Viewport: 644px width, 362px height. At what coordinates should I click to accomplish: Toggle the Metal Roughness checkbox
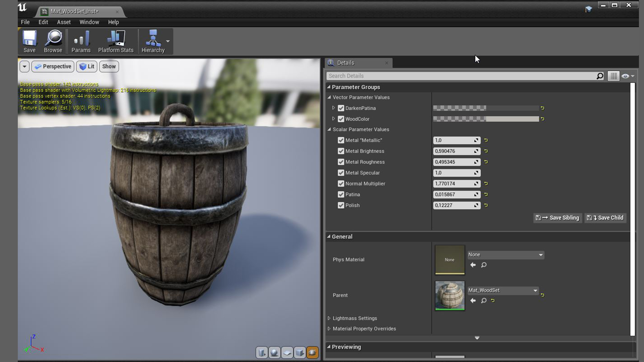[x=341, y=162]
